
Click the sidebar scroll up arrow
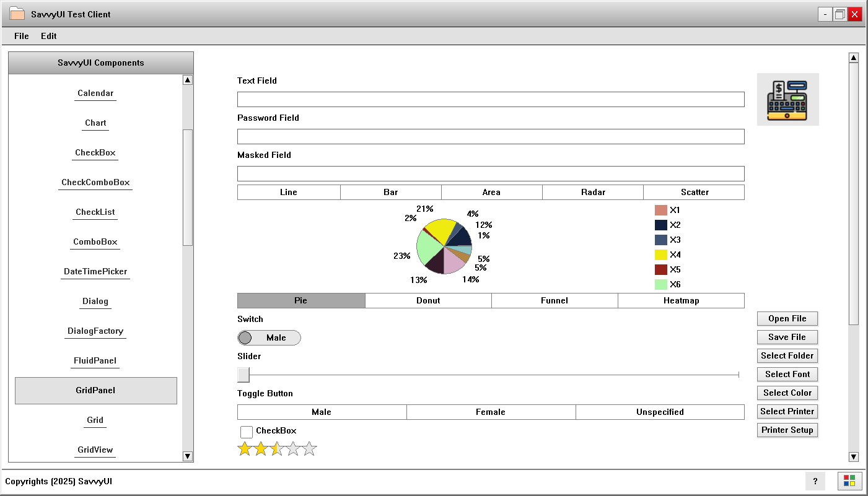188,80
